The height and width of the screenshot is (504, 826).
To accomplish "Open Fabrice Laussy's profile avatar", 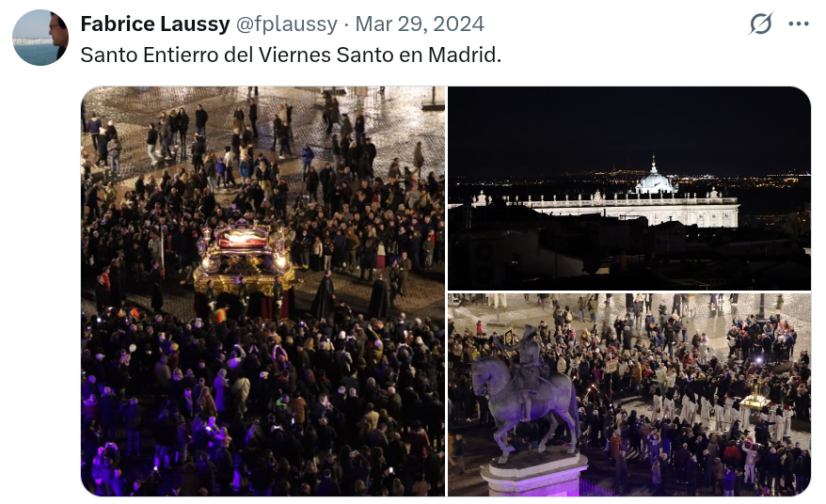I will [x=40, y=38].
